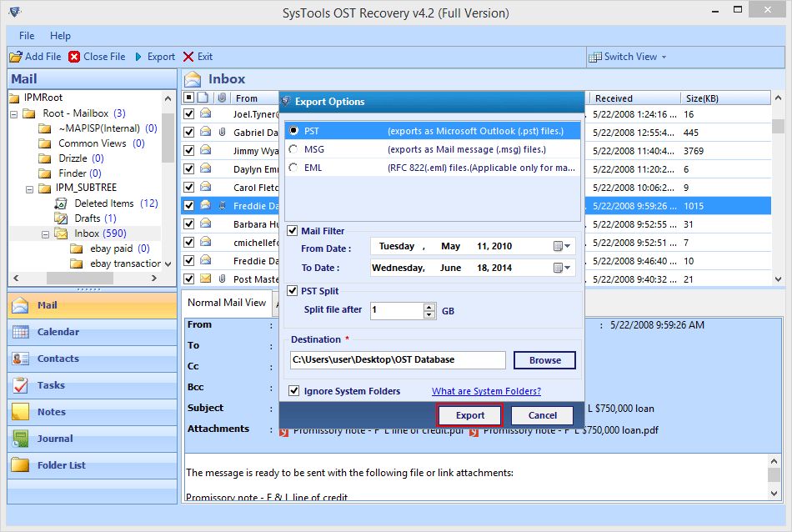The width and height of the screenshot is (792, 532).
Task: Click the From column header
Action: [x=256, y=98]
